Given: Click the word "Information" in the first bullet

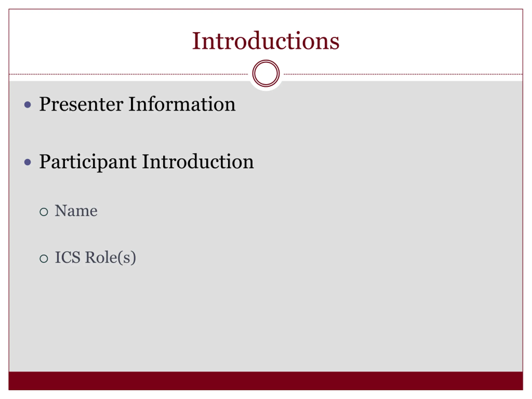Looking at the screenshot, I should (x=182, y=104).
